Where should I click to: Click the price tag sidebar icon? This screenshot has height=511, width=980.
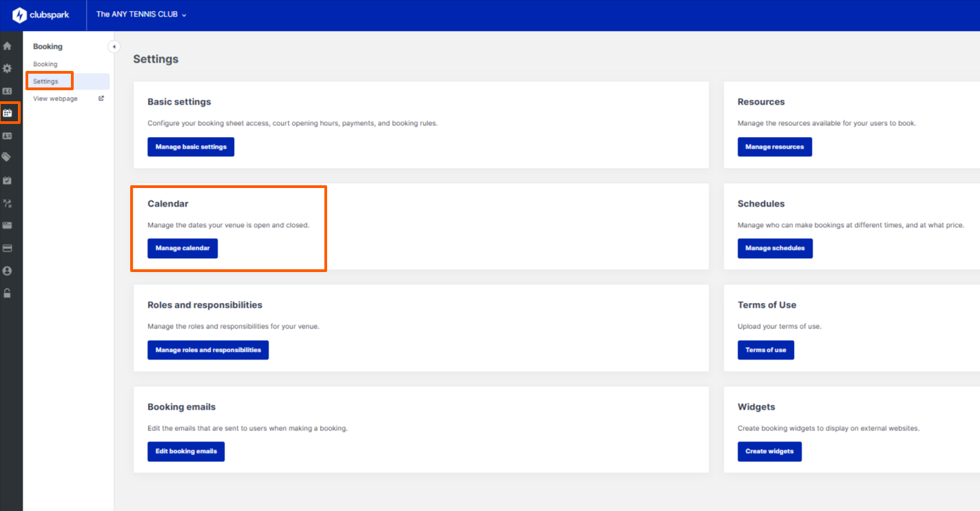click(x=8, y=158)
